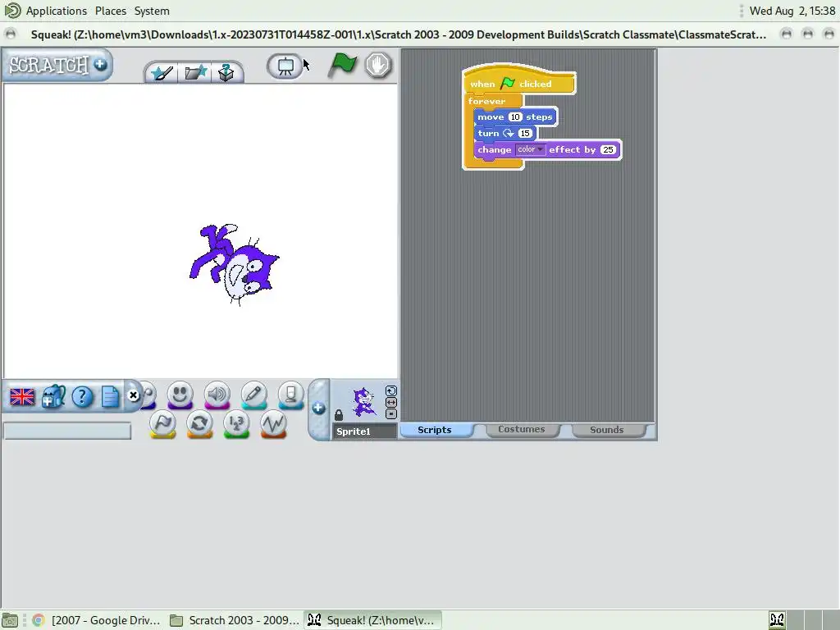This screenshot has width=840, height=630.
Task: Click the turn clockwise block
Action: pos(504,134)
